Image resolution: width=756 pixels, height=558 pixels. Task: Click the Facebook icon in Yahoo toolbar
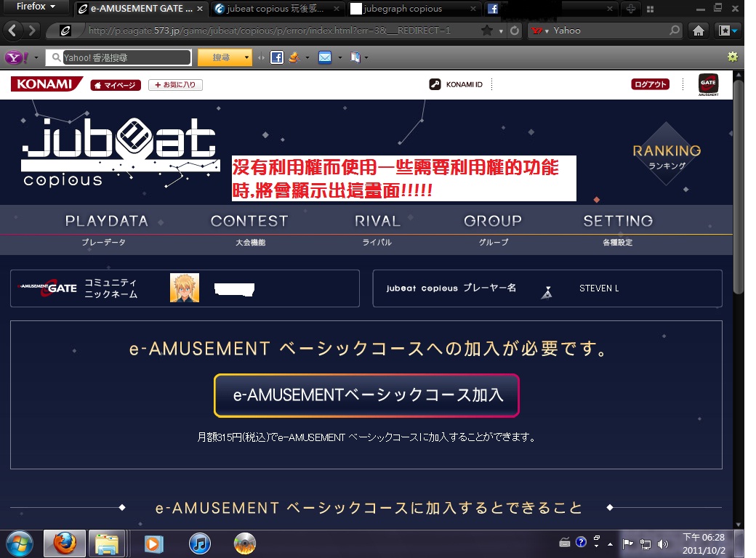coord(277,58)
